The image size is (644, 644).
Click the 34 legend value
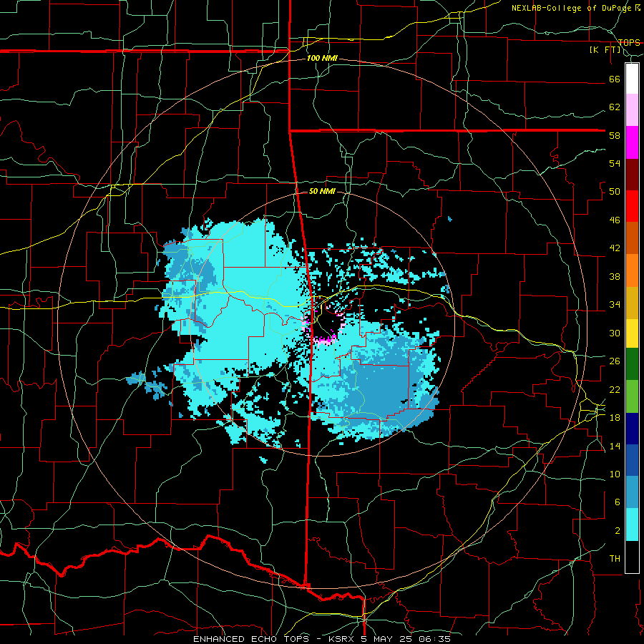click(x=615, y=304)
